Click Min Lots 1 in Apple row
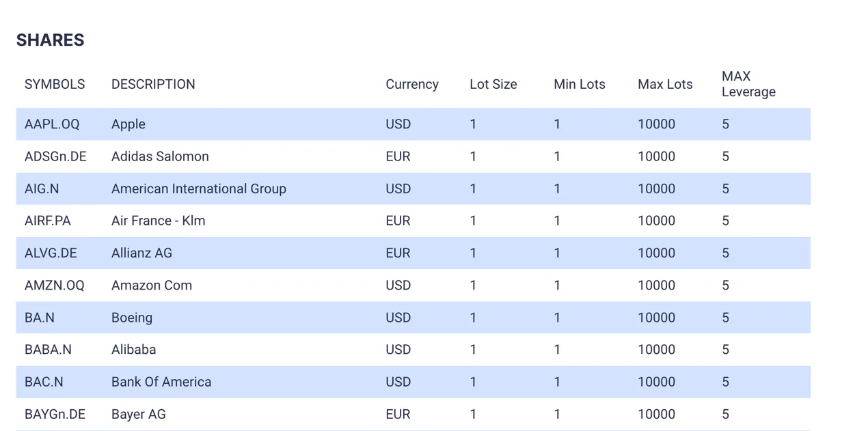This screenshot has height=431, width=868. 557,124
